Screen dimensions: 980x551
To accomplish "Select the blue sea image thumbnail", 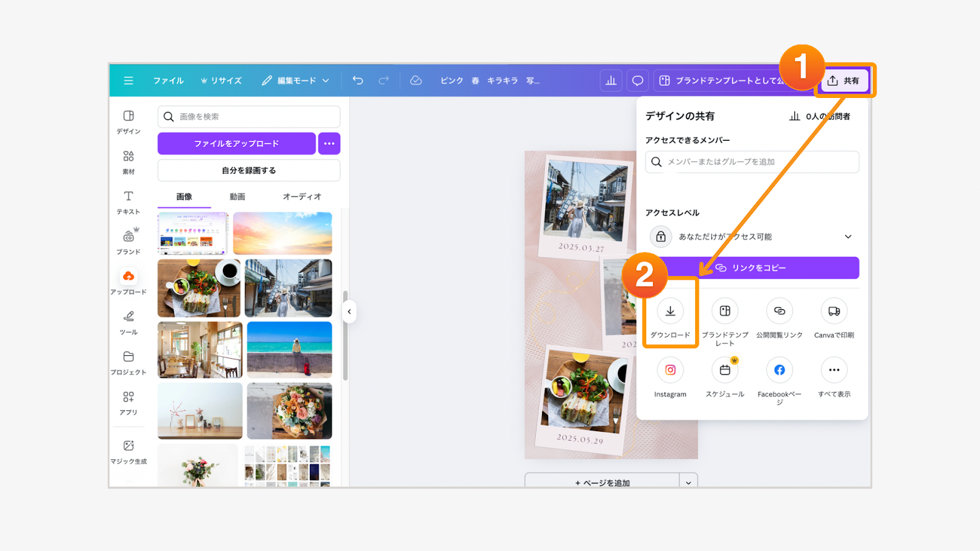I will (290, 350).
